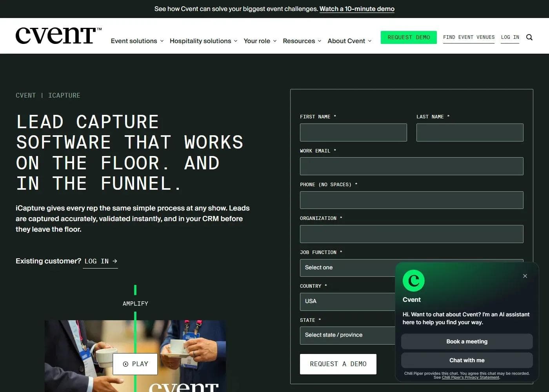Click the ICAPTURE breadcrumb text

click(64, 95)
